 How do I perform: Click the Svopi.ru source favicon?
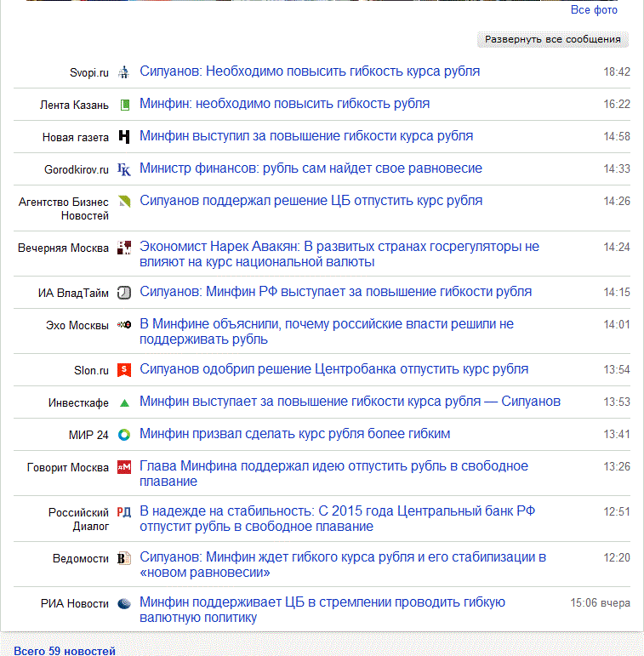tap(124, 72)
